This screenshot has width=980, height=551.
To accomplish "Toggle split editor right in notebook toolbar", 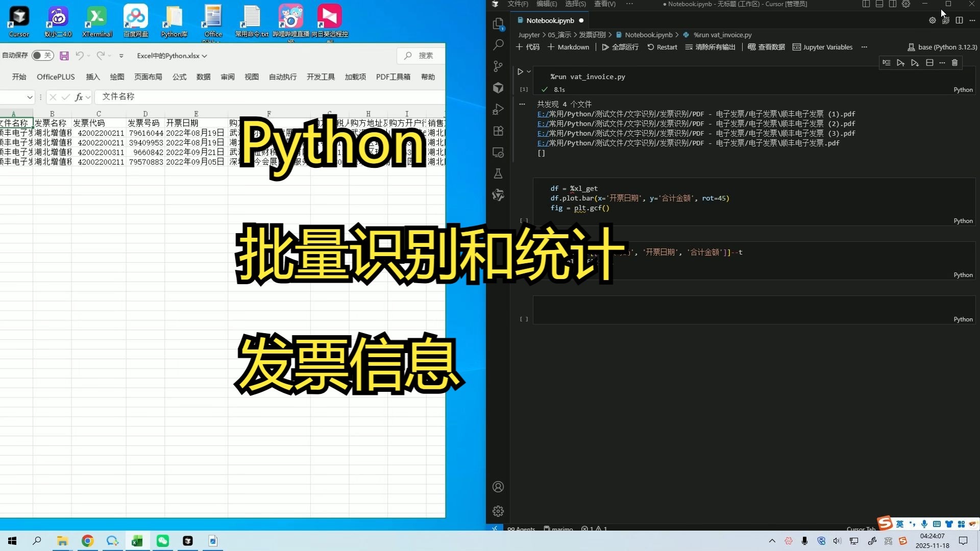I will click(960, 20).
